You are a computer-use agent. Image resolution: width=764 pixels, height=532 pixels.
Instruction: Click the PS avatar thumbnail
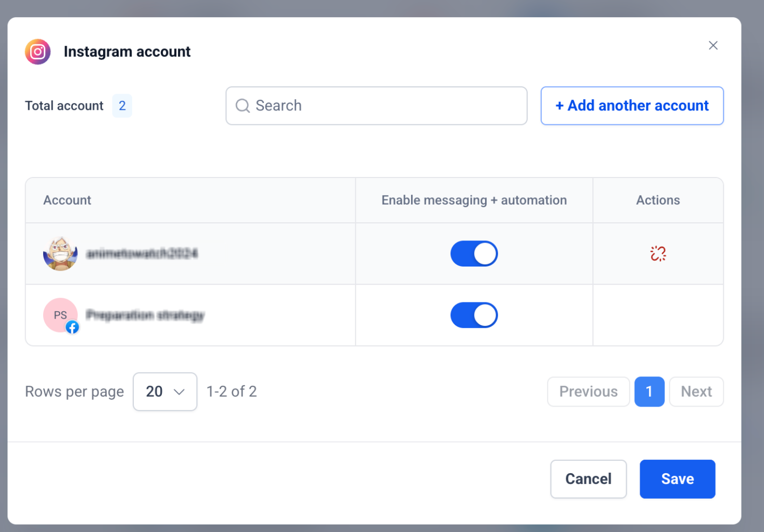coord(60,315)
